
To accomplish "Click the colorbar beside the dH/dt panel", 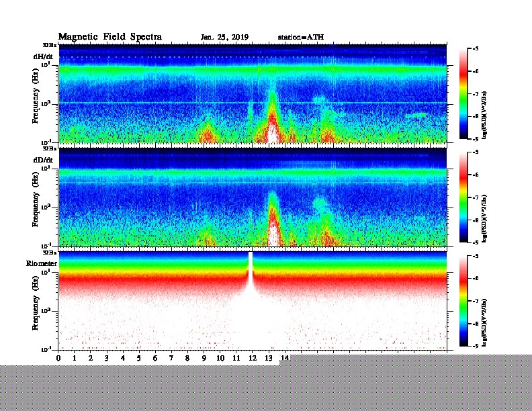I will pyautogui.click(x=463, y=93).
